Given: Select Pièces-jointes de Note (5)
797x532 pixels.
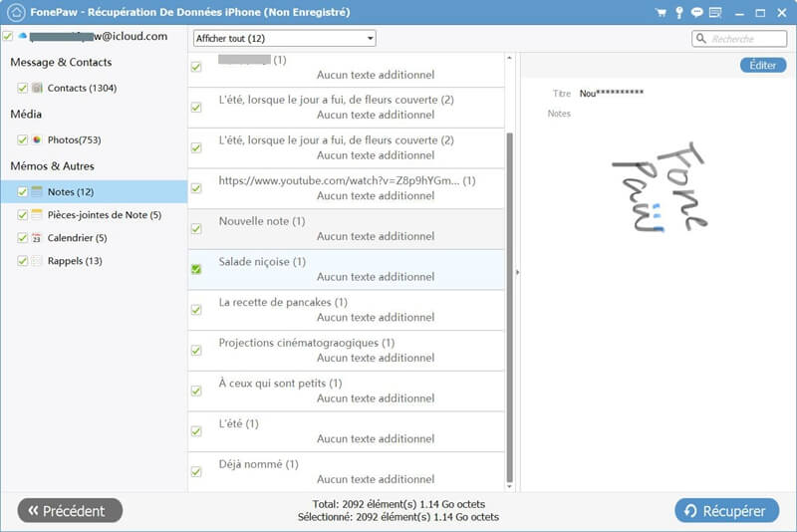Looking at the screenshot, I should [105, 214].
